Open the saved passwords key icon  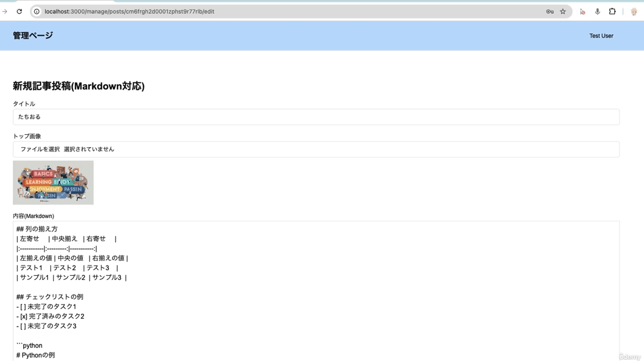pos(549,12)
